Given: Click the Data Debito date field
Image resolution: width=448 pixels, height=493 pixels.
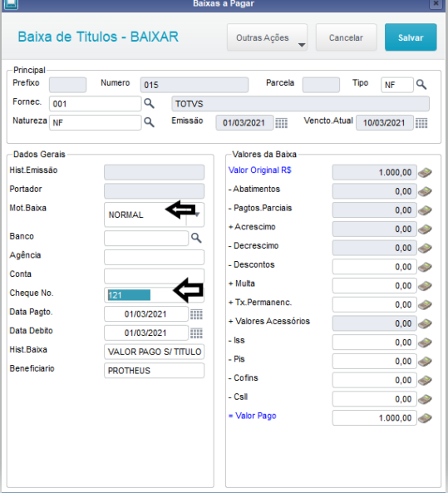Looking at the screenshot, I should tap(146, 333).
